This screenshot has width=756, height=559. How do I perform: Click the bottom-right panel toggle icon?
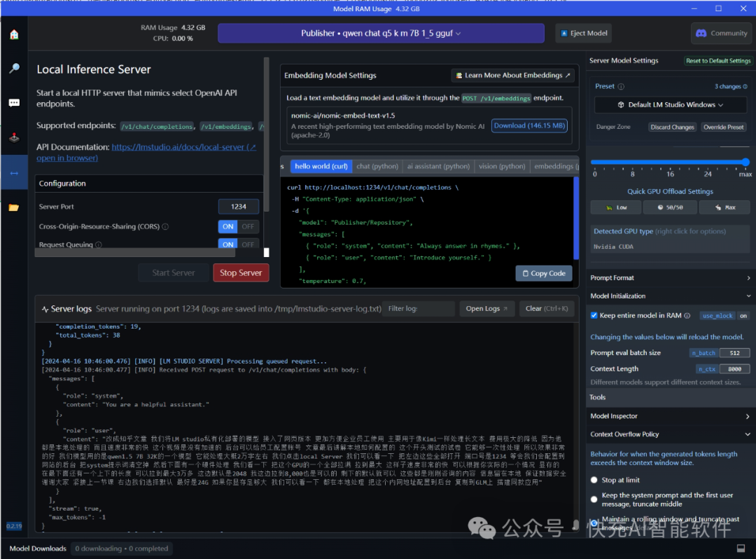[x=741, y=548]
